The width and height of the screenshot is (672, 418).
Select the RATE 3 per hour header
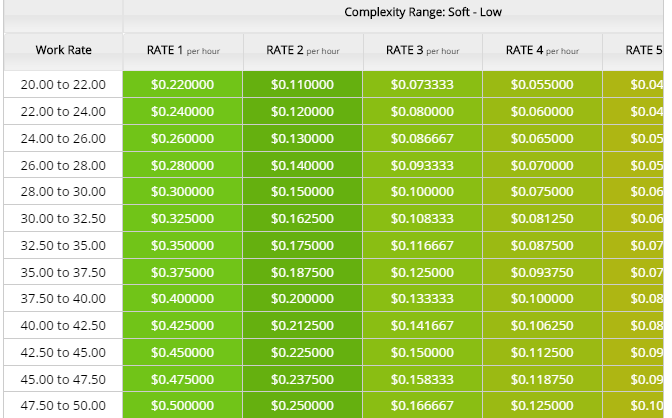pos(423,51)
